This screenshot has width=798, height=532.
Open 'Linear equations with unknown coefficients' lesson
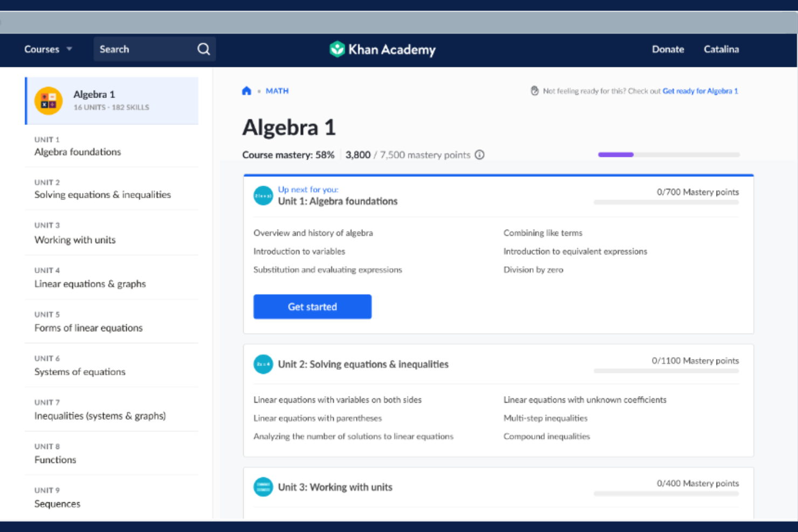point(585,400)
